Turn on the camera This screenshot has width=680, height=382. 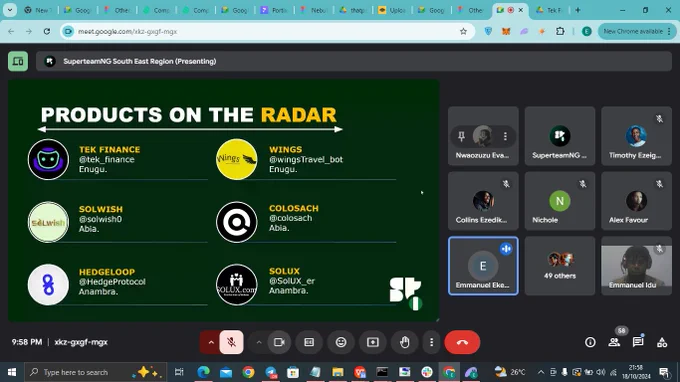click(x=279, y=342)
